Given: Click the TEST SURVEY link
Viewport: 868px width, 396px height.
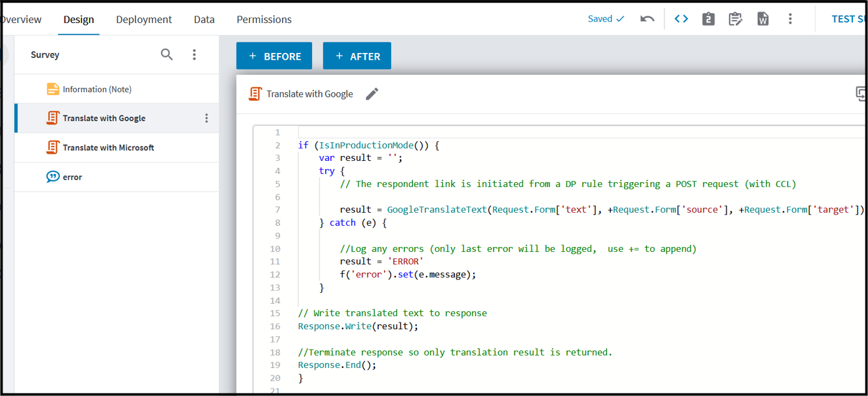Looking at the screenshot, I should tap(849, 19).
